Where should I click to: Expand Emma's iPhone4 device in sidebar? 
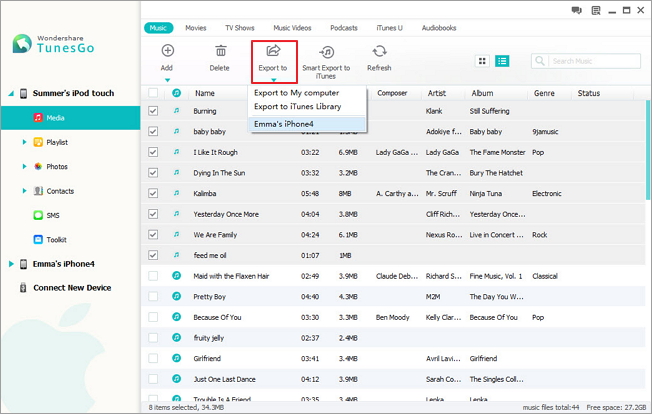[11, 264]
